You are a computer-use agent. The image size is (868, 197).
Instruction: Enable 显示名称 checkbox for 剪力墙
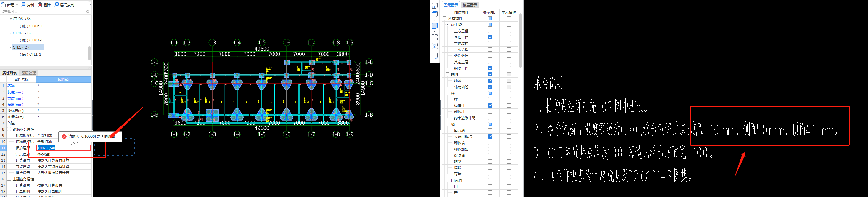509,131
